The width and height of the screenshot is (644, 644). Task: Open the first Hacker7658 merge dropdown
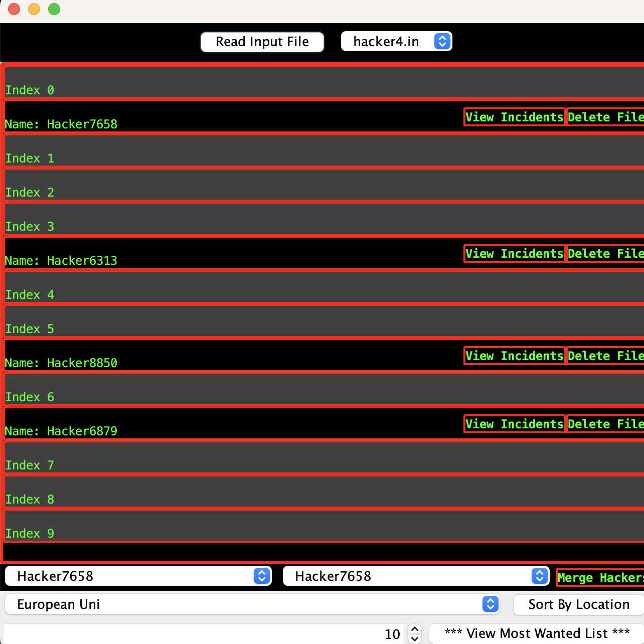pos(138,576)
